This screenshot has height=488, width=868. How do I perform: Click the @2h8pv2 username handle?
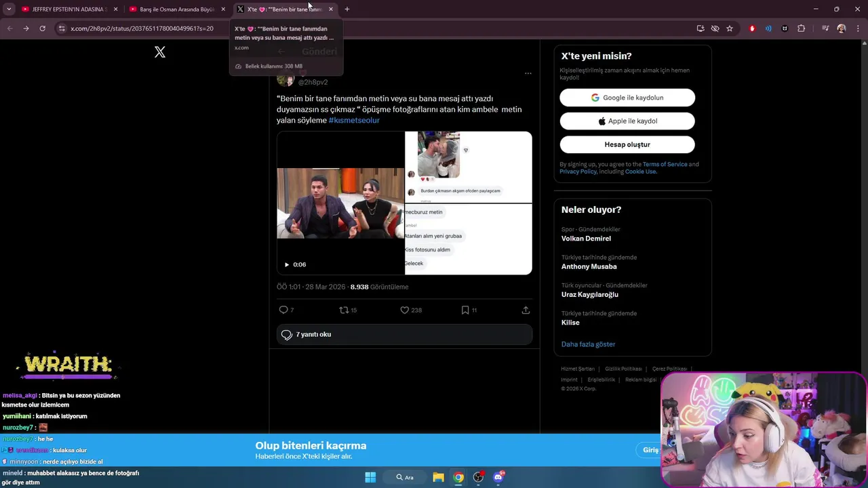point(313,82)
